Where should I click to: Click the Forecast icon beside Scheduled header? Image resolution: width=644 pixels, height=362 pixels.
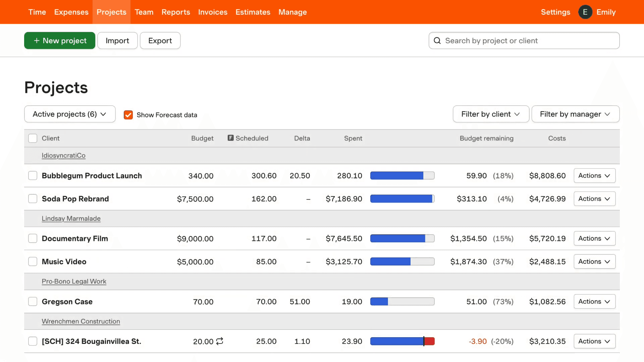(x=230, y=138)
